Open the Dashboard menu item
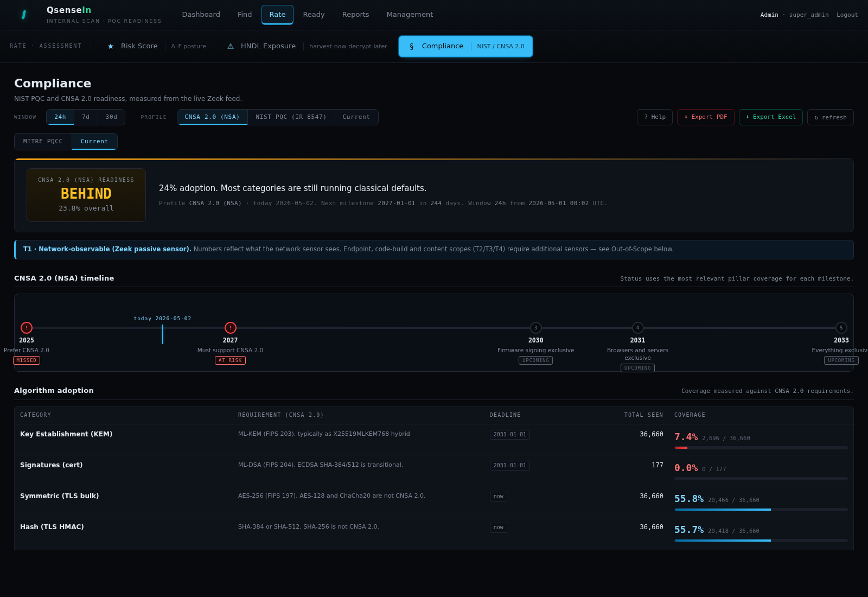 201,15
